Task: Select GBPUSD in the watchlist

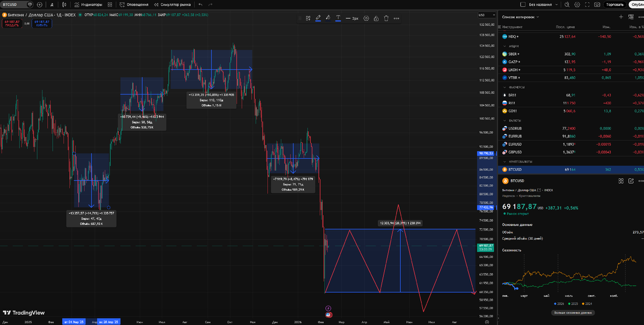Action: [571, 153]
